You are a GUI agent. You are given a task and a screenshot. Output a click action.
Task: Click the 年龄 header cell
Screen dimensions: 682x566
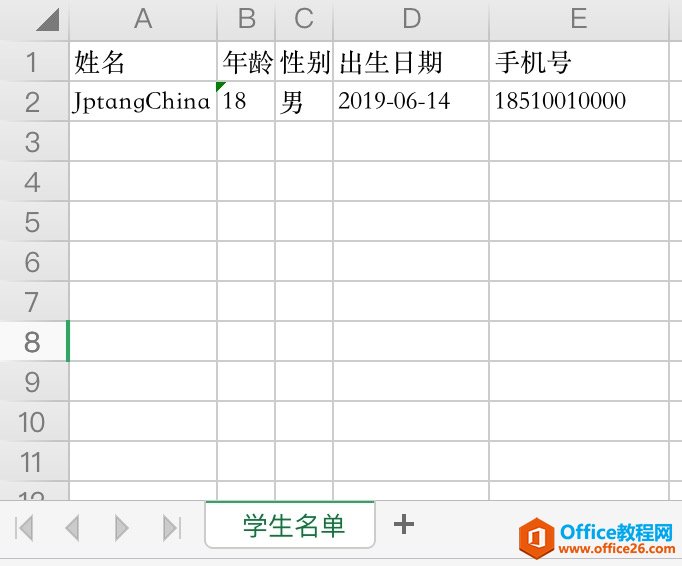pos(246,61)
